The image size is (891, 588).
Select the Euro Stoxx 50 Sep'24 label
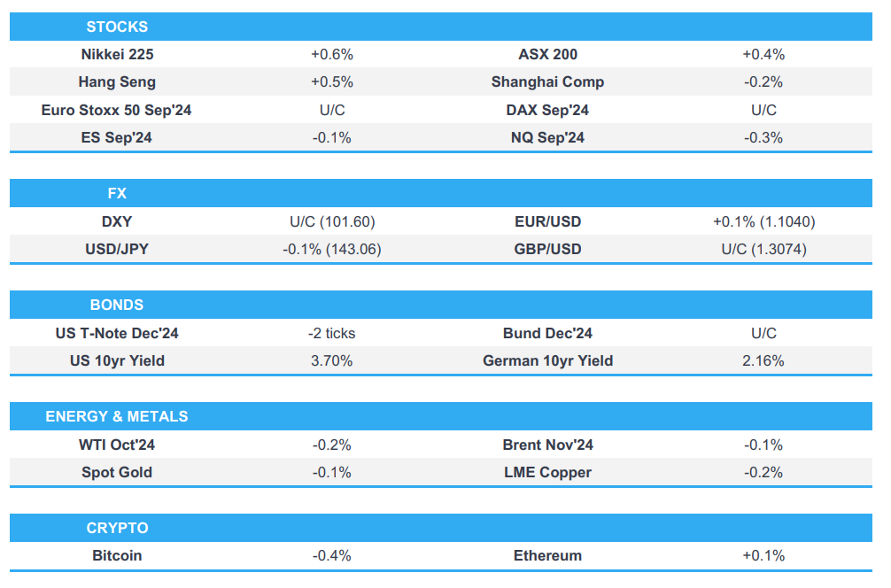click(117, 110)
